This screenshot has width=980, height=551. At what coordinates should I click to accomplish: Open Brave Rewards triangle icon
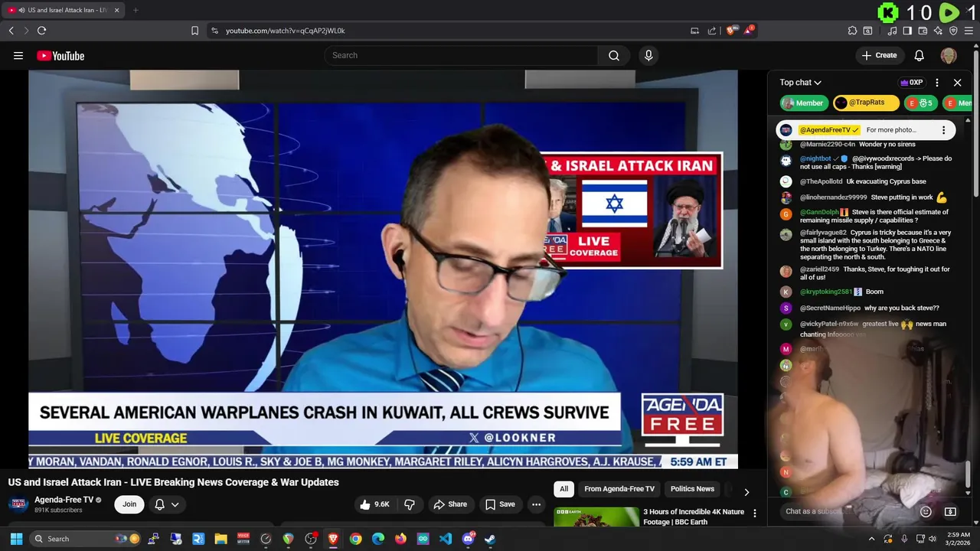748,31
